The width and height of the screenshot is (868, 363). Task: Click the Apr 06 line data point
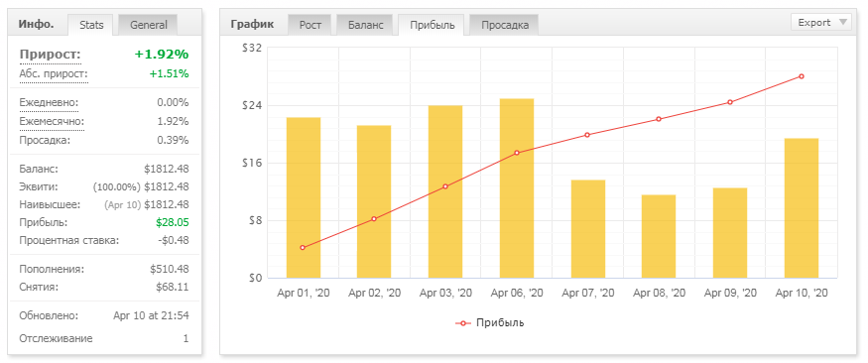(x=517, y=153)
